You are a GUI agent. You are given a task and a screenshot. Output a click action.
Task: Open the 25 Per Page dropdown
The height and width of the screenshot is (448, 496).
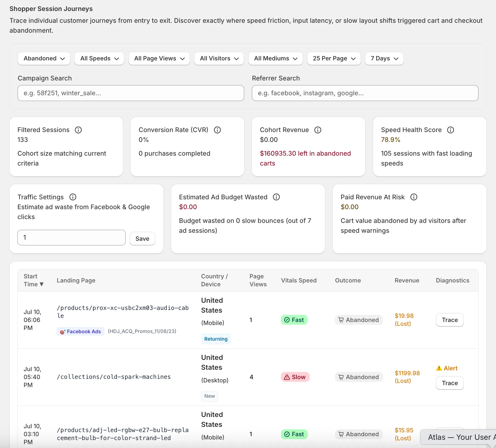[x=334, y=58]
